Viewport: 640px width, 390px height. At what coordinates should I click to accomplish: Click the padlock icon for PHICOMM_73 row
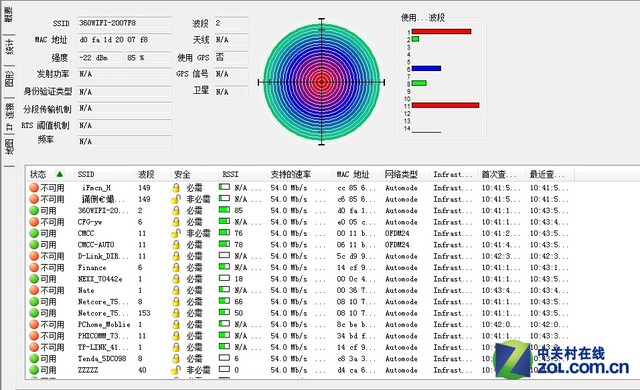coord(176,336)
